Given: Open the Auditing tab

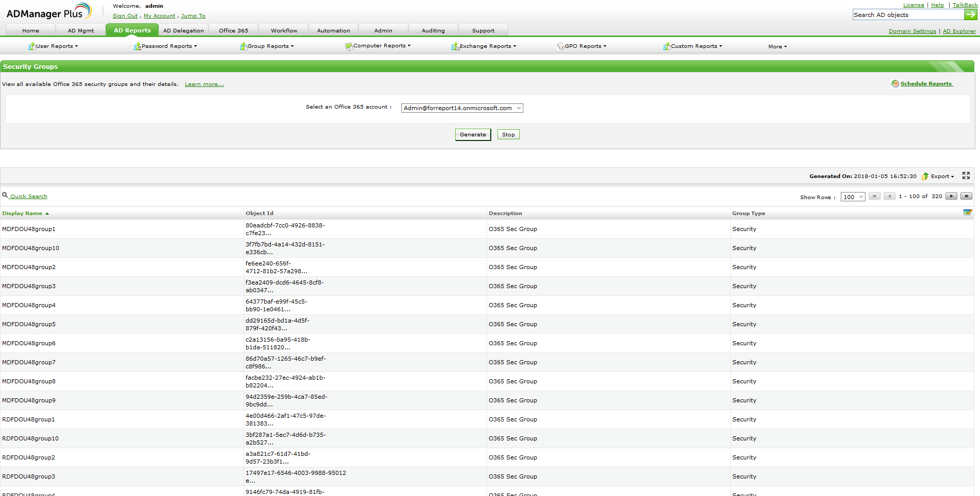Looking at the screenshot, I should (433, 31).
